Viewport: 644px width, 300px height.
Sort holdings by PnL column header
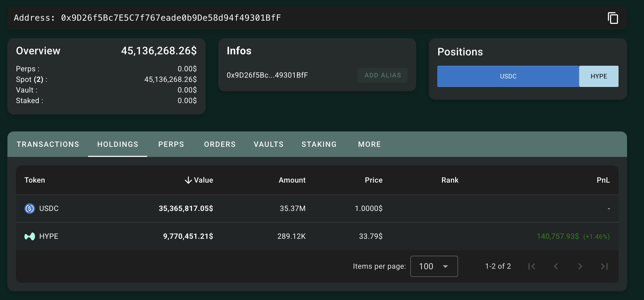[x=603, y=180]
